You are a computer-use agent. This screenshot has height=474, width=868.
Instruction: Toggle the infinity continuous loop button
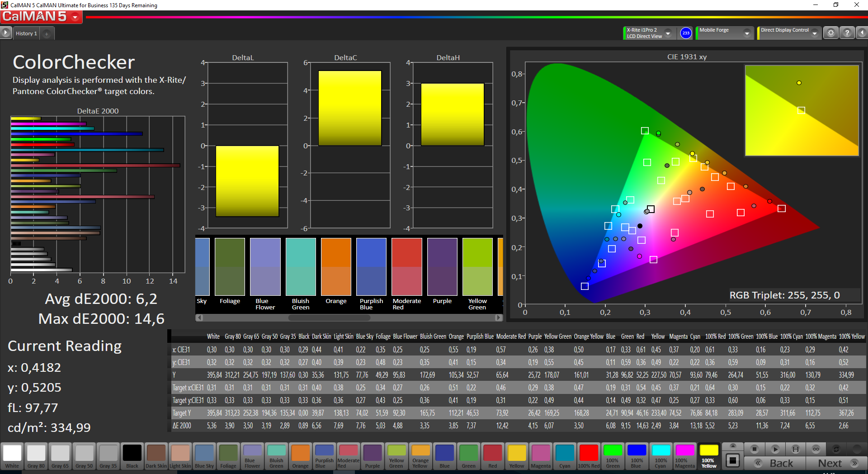(816, 449)
